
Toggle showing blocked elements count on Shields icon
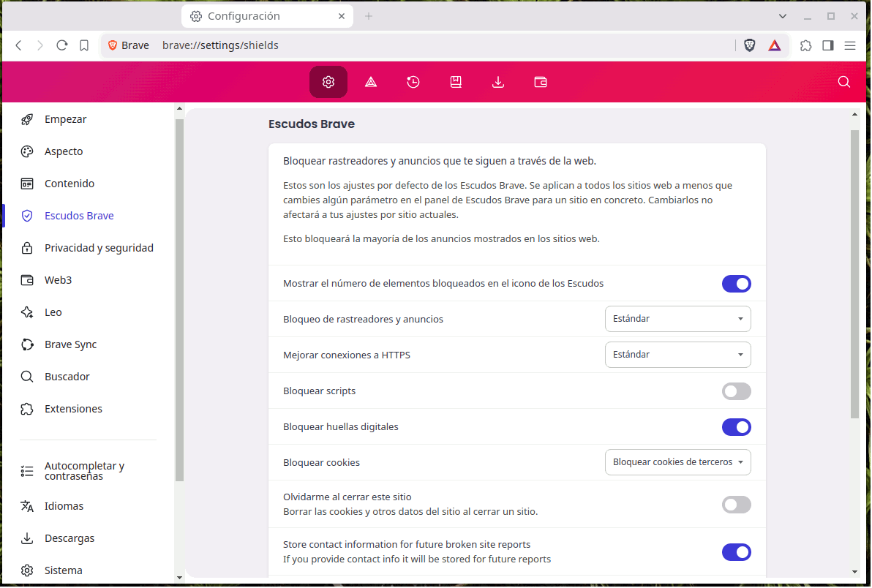(x=737, y=284)
